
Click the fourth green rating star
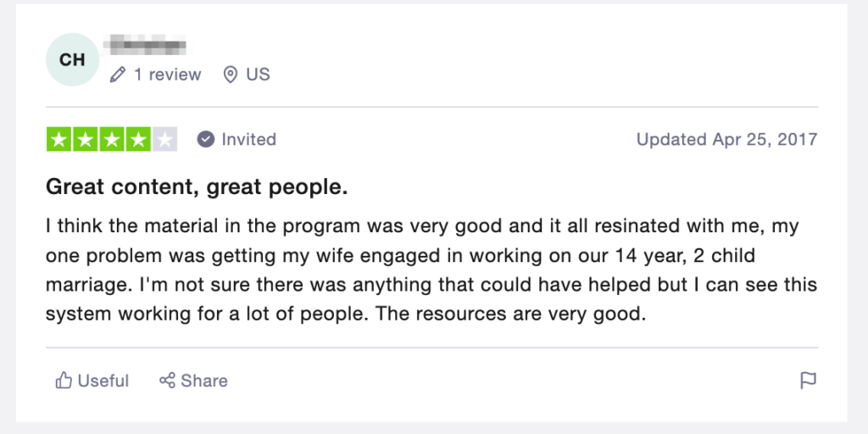138,140
